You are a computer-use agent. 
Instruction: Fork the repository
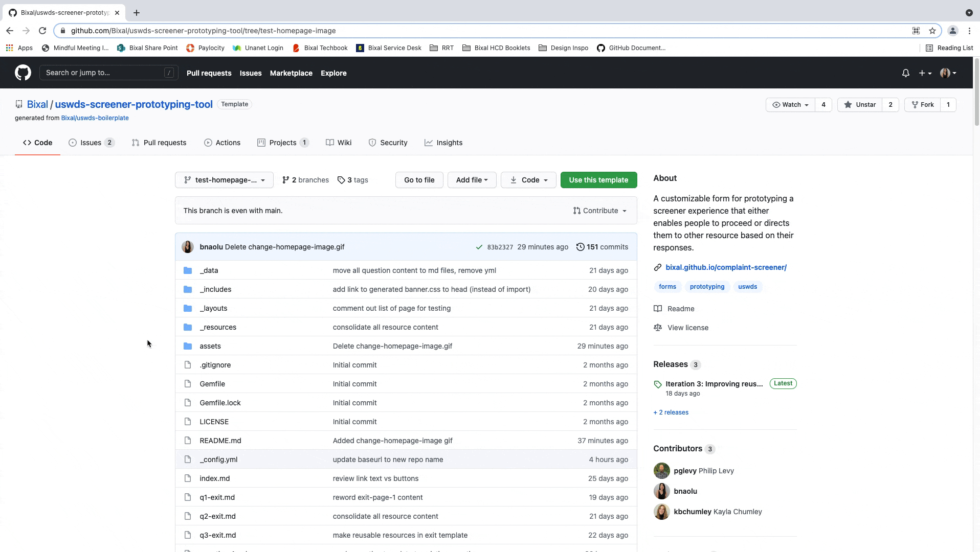[923, 105]
